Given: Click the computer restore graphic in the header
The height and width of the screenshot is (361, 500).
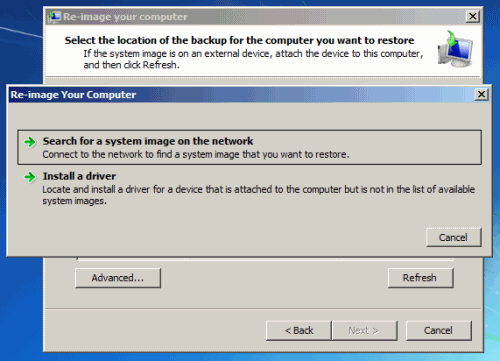Looking at the screenshot, I should point(455,49).
